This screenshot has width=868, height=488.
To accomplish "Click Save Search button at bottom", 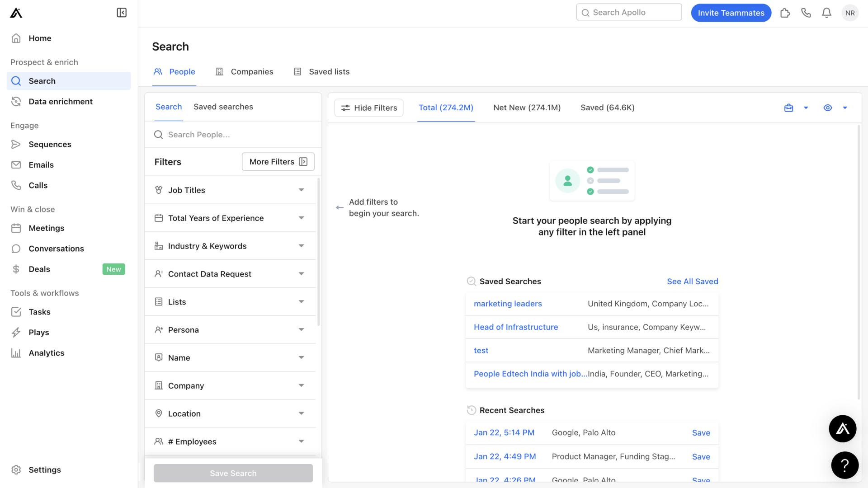I will click(232, 473).
